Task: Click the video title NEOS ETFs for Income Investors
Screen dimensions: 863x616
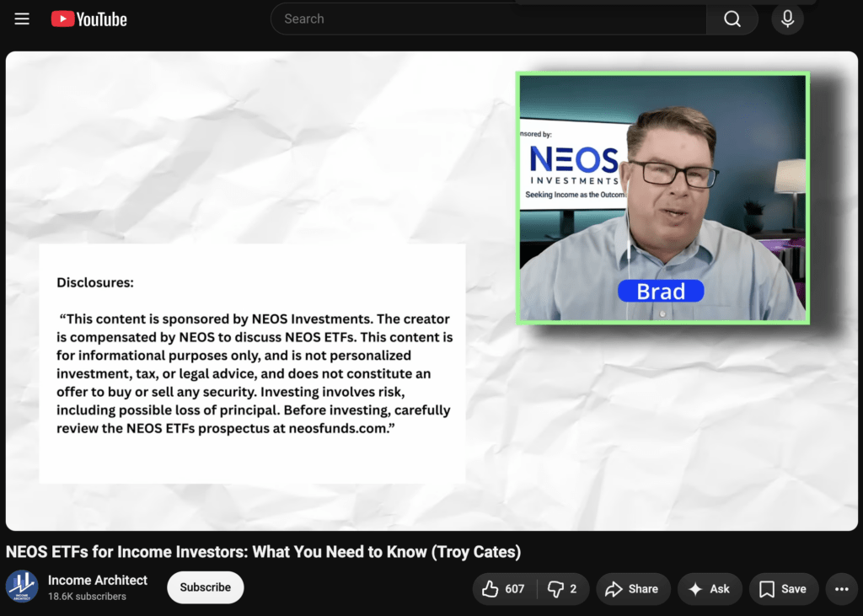Action: 263,552
